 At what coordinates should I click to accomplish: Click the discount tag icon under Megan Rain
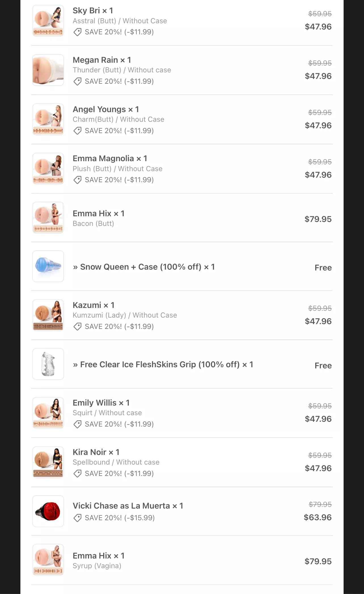pos(77,81)
